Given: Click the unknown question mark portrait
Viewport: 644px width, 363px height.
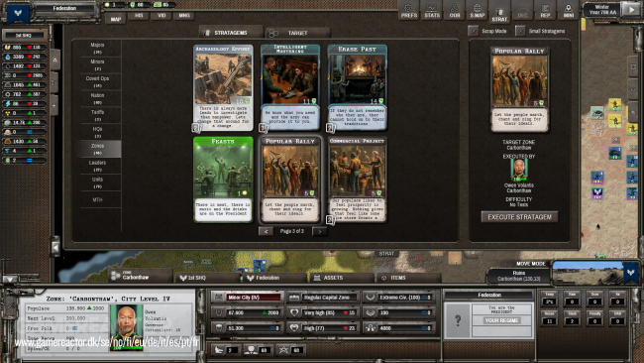Looking at the screenshot, I should (458, 320).
